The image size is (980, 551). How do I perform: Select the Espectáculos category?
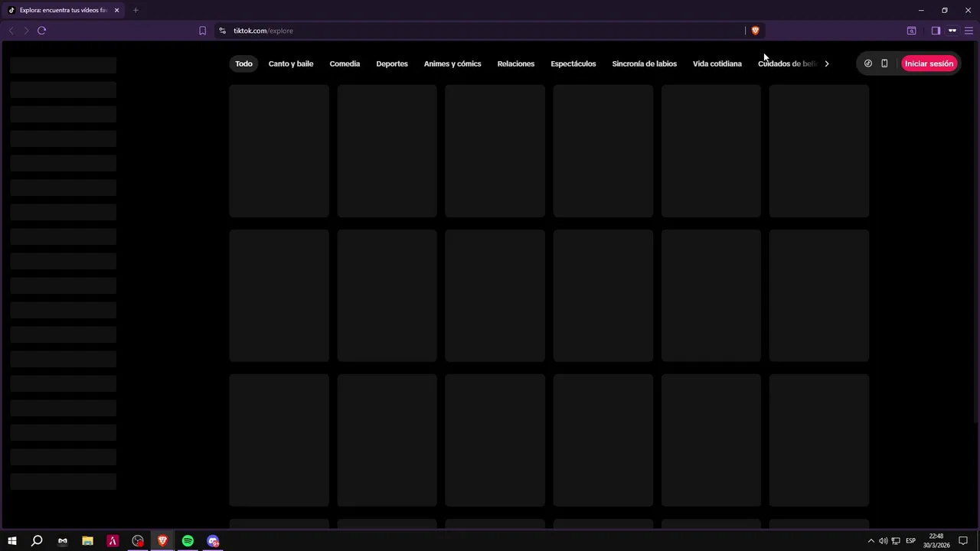[x=573, y=64]
